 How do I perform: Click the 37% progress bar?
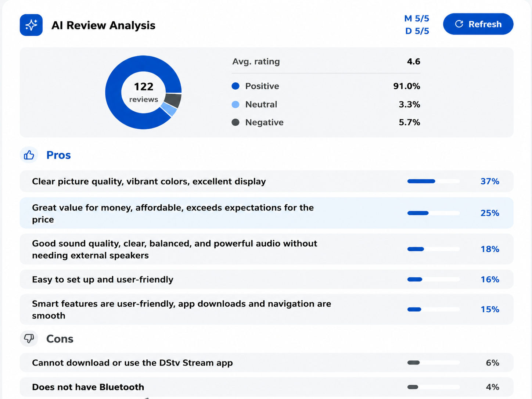434,181
